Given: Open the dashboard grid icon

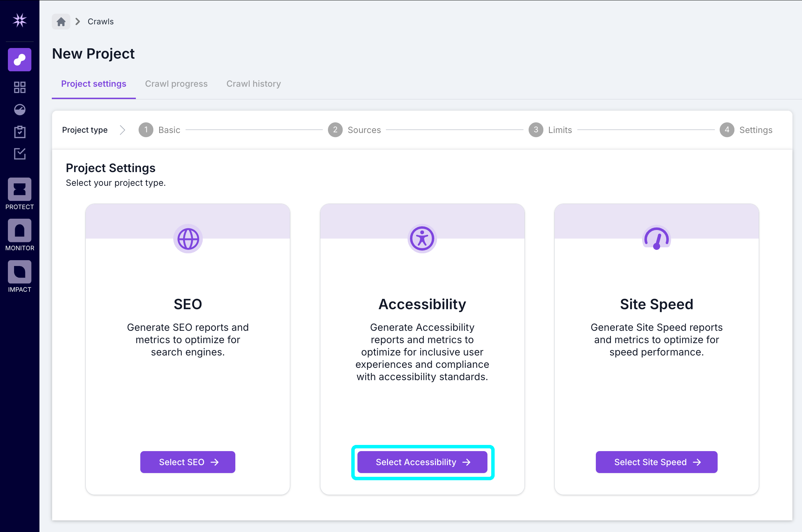Looking at the screenshot, I should [20, 87].
